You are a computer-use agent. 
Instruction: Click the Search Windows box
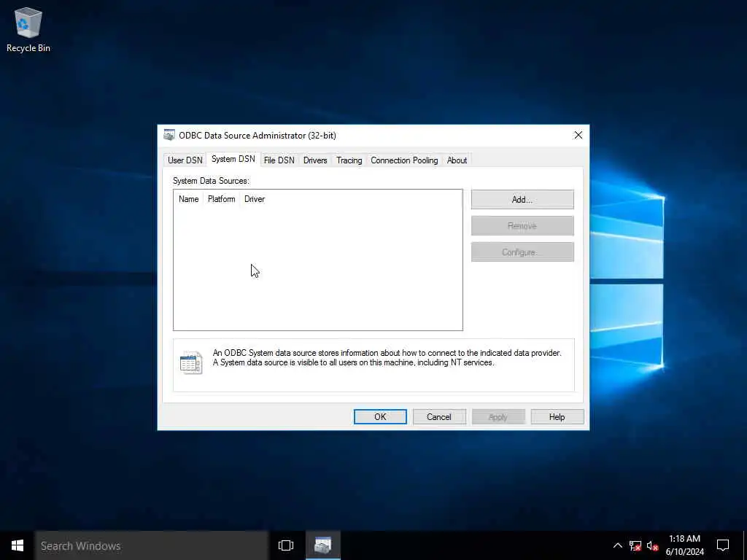click(152, 545)
